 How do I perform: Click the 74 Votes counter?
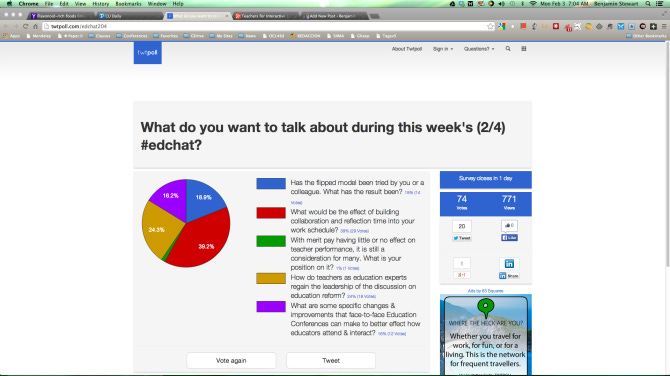coord(462,203)
